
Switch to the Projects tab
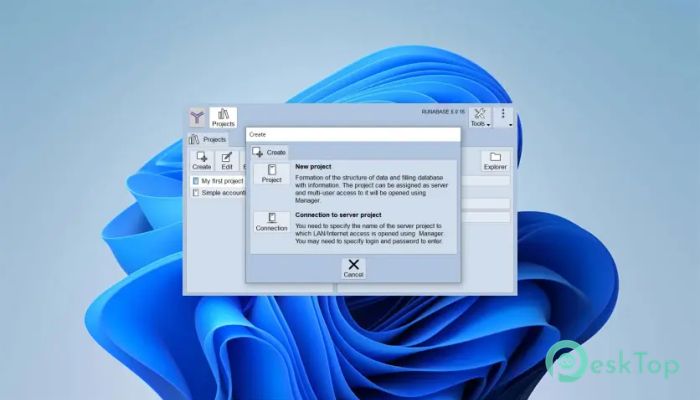pos(208,139)
